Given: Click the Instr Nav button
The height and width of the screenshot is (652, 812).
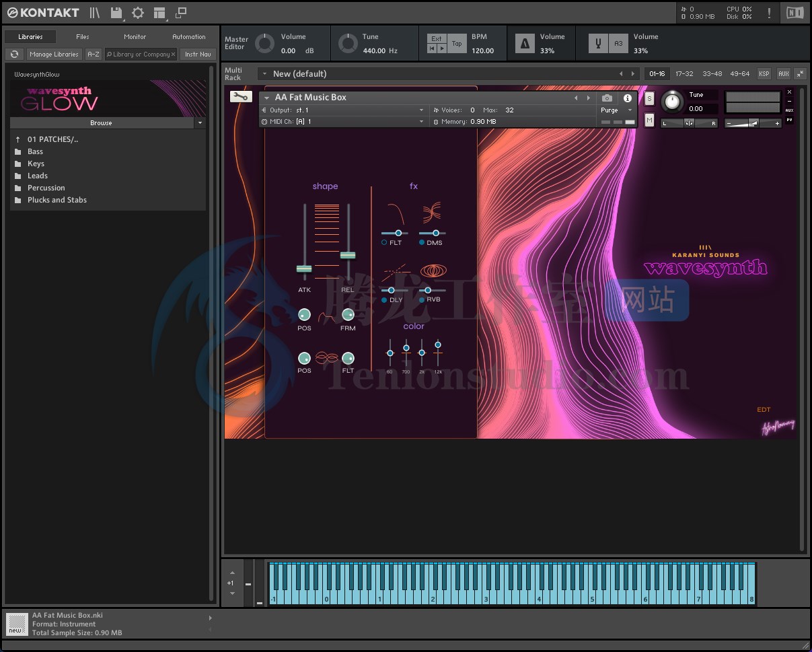Looking at the screenshot, I should (198, 55).
